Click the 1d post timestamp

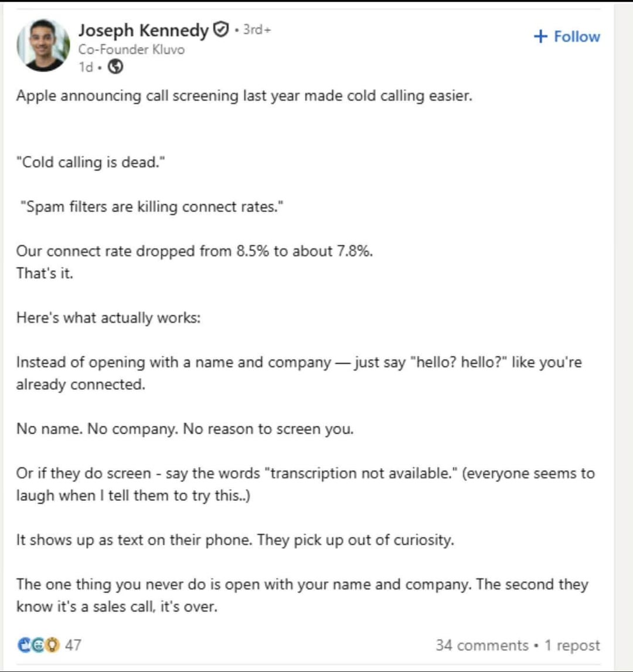click(85, 67)
